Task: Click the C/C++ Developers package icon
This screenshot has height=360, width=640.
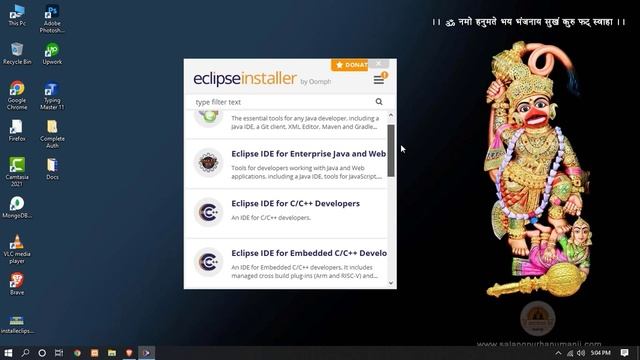Action: [x=208, y=212]
